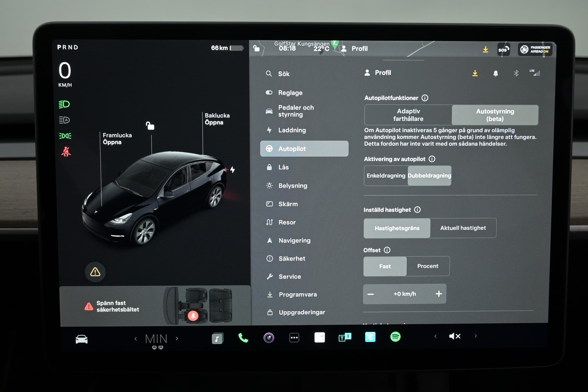588x392 pixels.
Task: Open Profil in the settings header
Action: (x=378, y=73)
